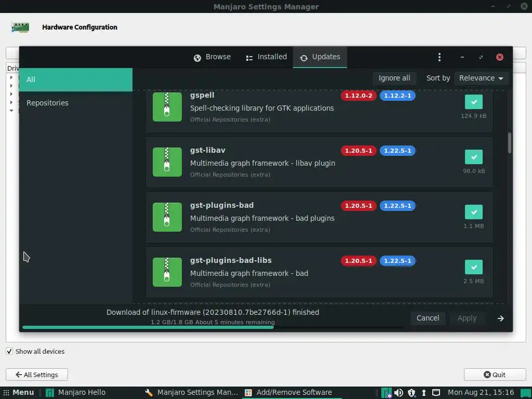532x399 pixels.
Task: Click the Hardware Configuration heading
Action: pos(79,27)
